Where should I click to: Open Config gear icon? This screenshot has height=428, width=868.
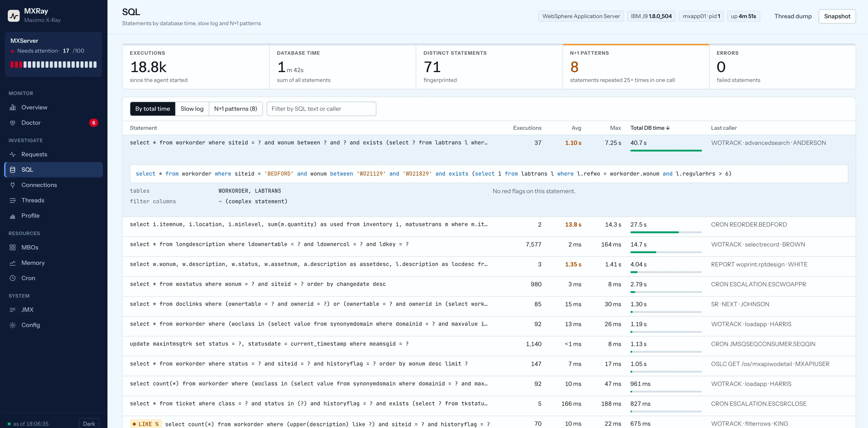(13, 325)
